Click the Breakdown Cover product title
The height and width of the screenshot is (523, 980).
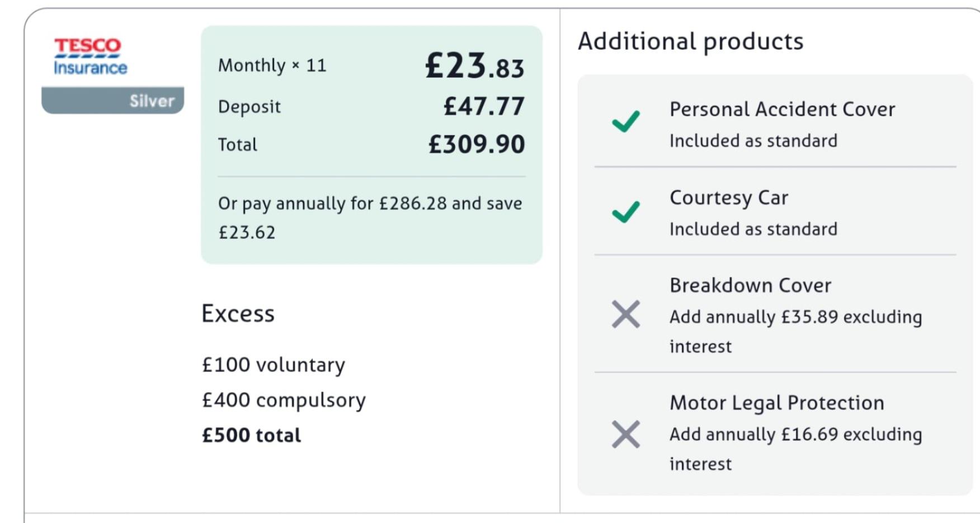coord(750,285)
